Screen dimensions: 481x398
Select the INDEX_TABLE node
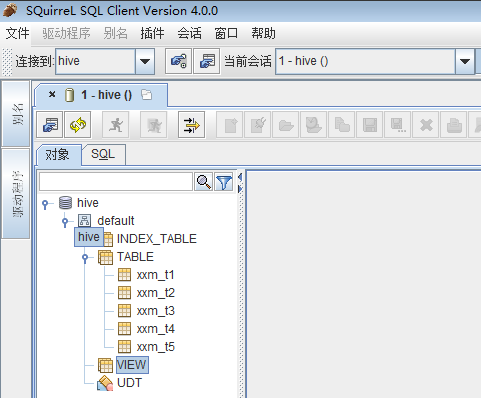[x=157, y=239]
